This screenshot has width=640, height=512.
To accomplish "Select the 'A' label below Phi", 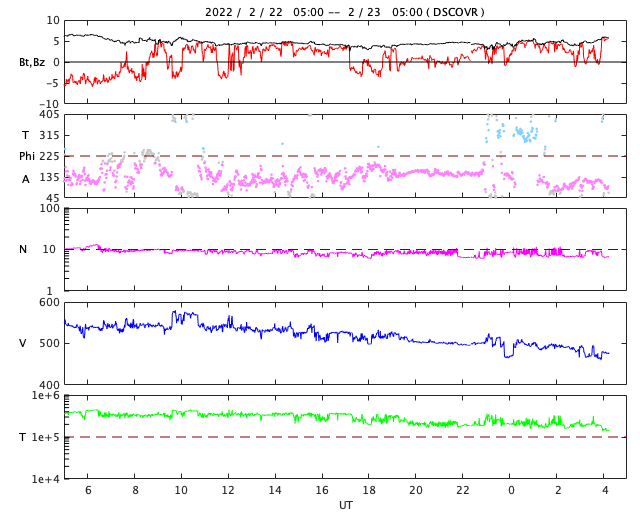I will point(26,179).
